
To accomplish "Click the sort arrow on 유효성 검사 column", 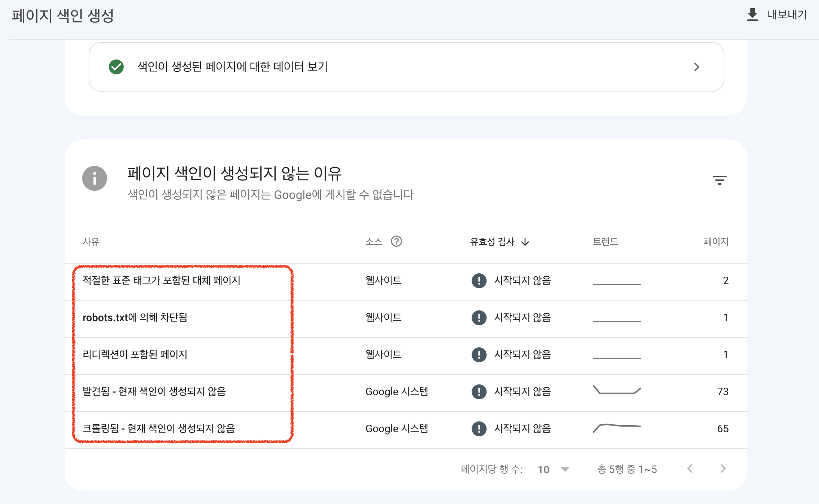I will [x=526, y=242].
